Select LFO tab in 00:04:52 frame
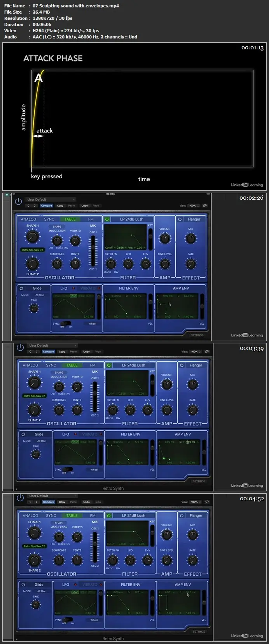Screen dimensions: 269x644 (66, 585)
